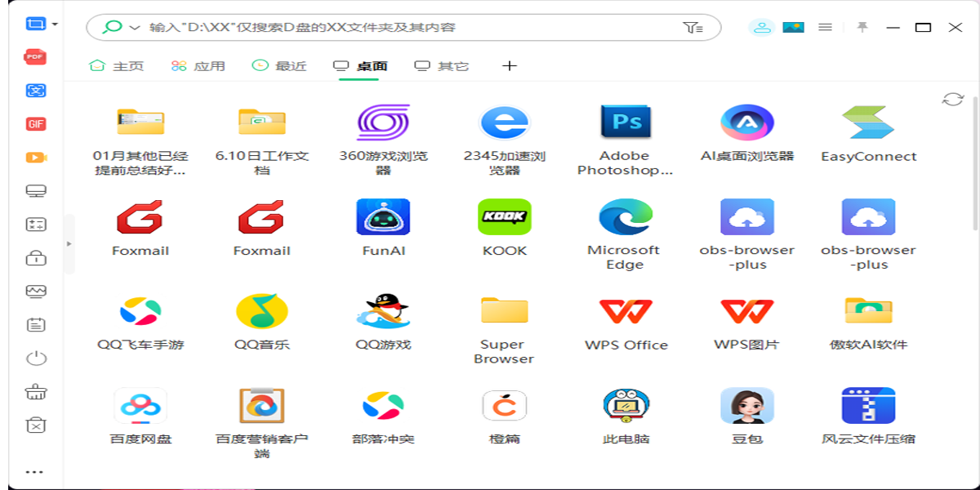
Task: Open Adobe Photoshop from the desktop grid
Action: (625, 122)
